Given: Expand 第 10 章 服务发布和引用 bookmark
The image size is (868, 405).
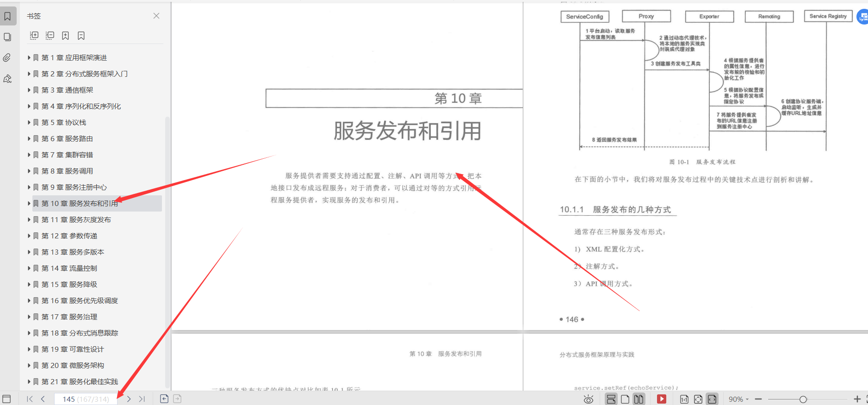Looking at the screenshot, I should 29,204.
